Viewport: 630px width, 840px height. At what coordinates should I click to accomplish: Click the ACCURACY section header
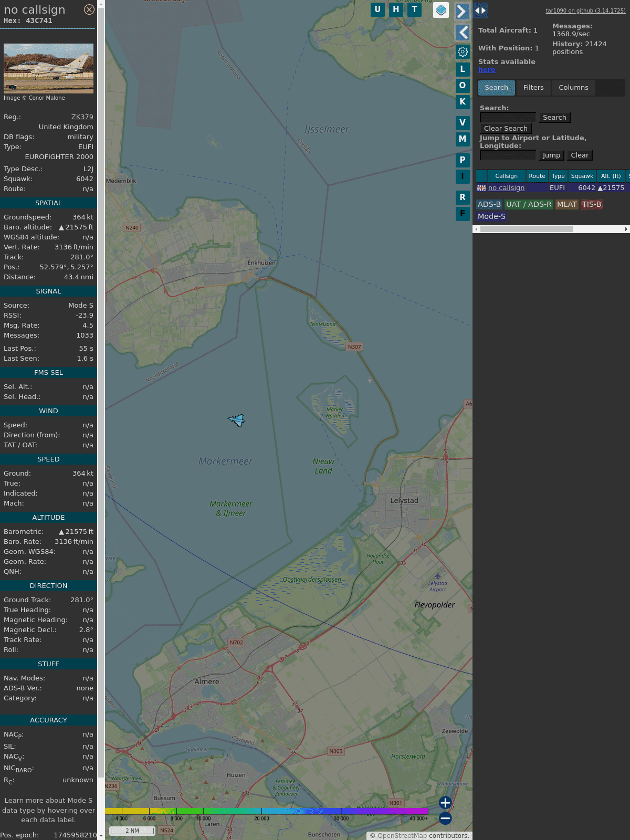(48, 720)
